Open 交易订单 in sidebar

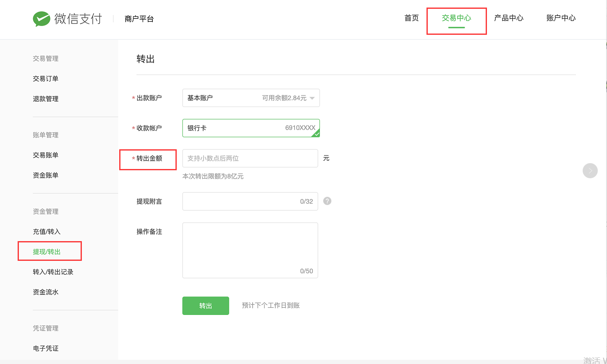tap(46, 79)
